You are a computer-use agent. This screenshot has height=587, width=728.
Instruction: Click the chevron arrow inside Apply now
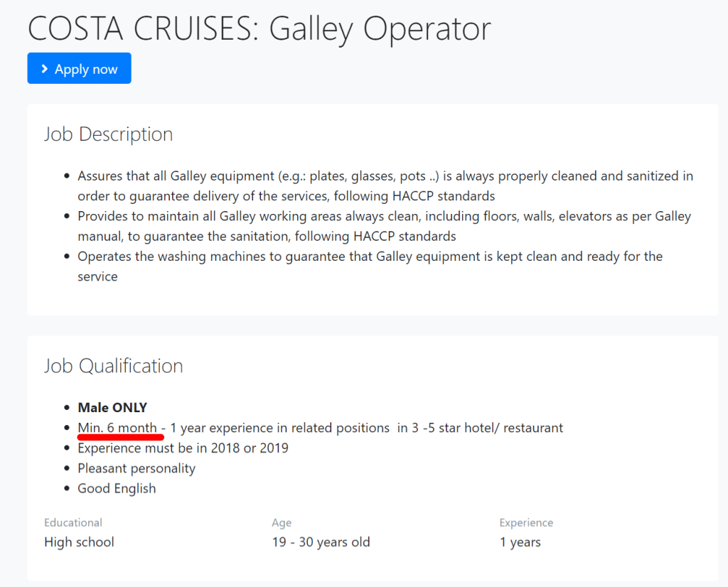coord(45,68)
